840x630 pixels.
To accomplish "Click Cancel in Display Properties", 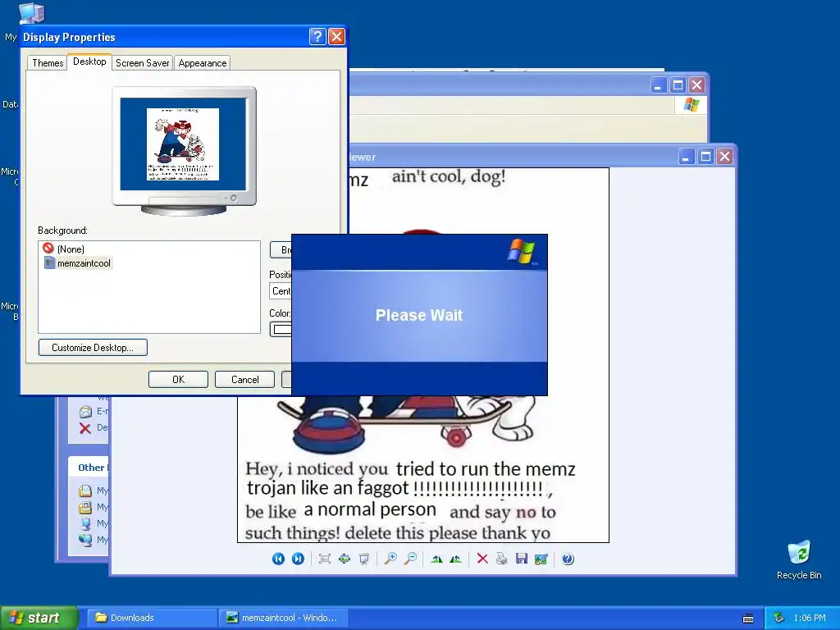I will 244,379.
